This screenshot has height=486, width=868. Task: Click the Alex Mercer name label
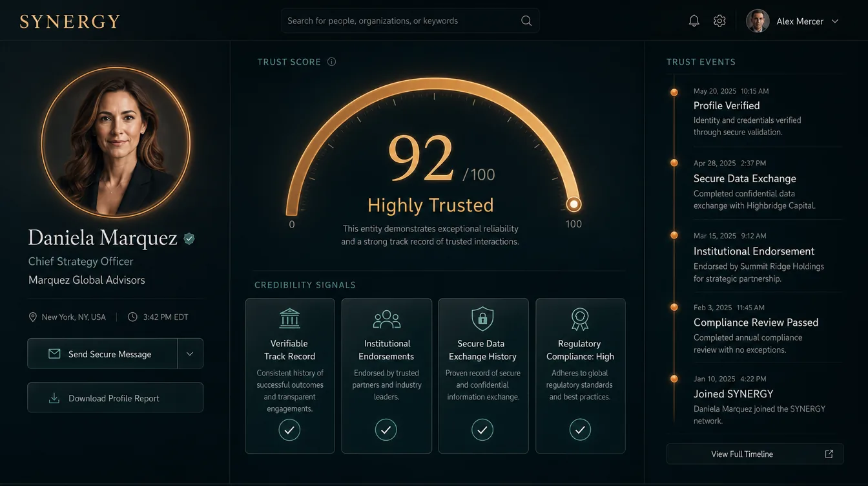tap(800, 21)
